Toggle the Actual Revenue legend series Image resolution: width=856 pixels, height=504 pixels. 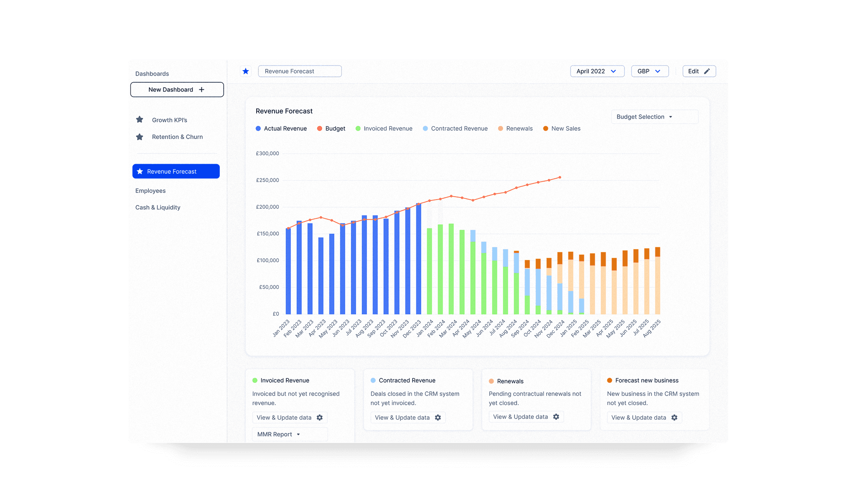click(281, 129)
